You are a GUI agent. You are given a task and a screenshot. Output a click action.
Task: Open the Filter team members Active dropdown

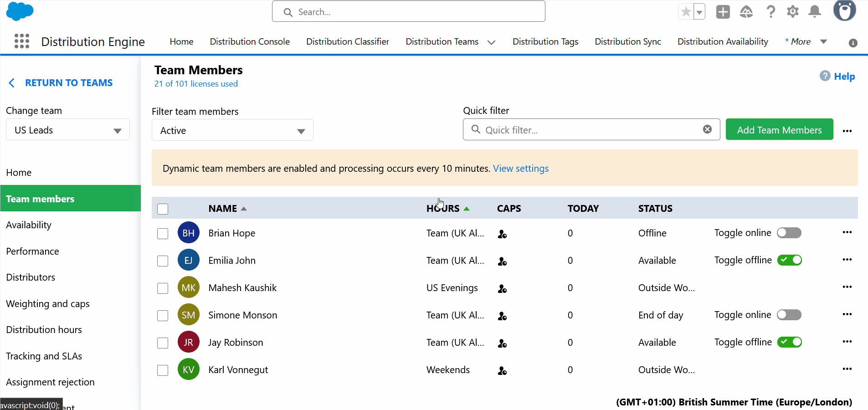[232, 130]
